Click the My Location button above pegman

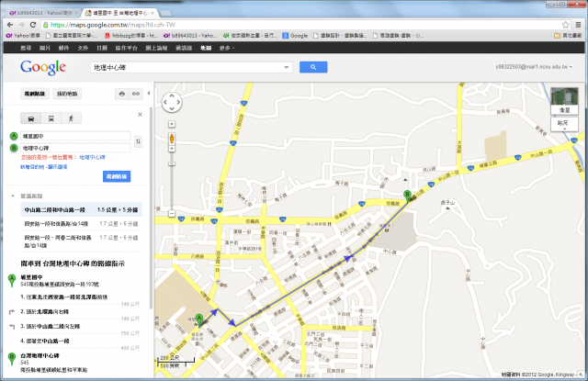[x=172, y=124]
